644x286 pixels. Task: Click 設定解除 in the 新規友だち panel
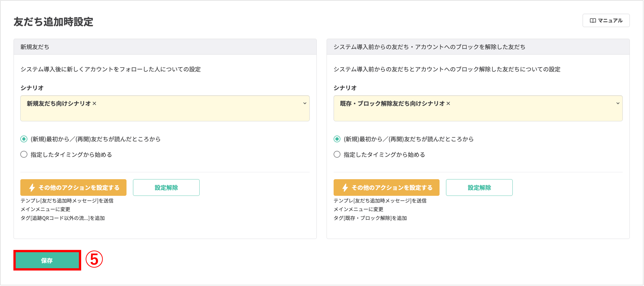tap(166, 187)
